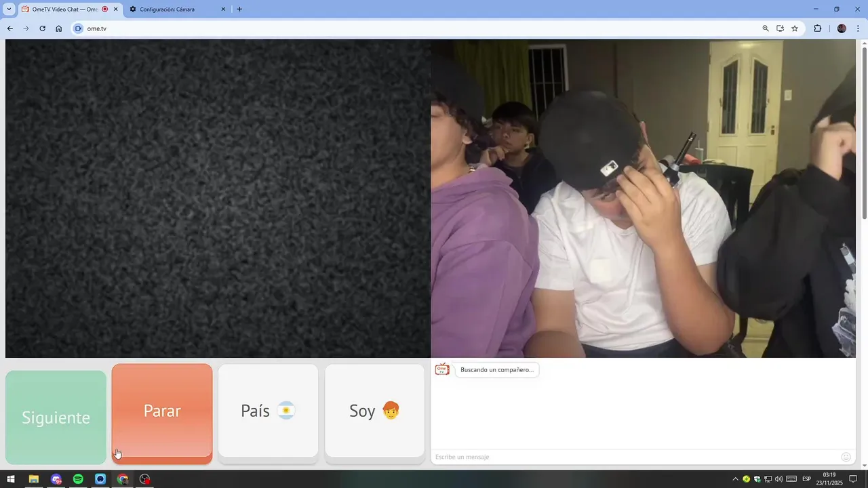Open File Explorer from the taskbar
This screenshot has height=488, width=868.
point(33,479)
